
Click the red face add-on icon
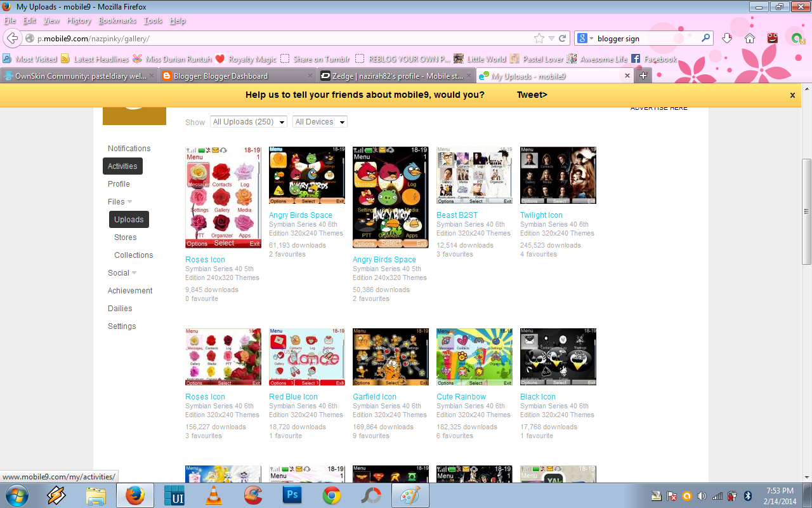pyautogui.click(x=772, y=38)
